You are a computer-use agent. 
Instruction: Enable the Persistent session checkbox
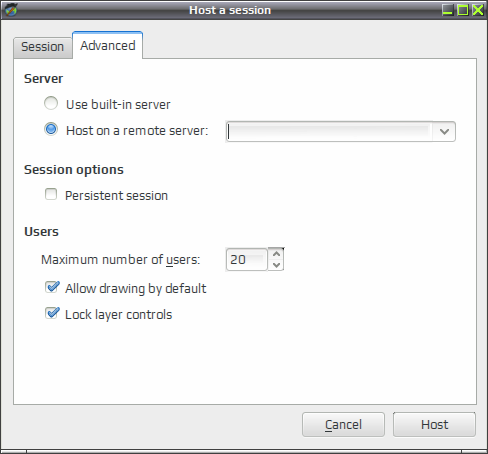click(x=51, y=194)
